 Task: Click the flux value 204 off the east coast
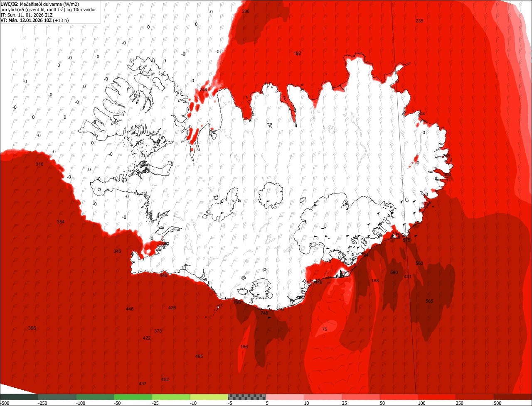point(421,114)
